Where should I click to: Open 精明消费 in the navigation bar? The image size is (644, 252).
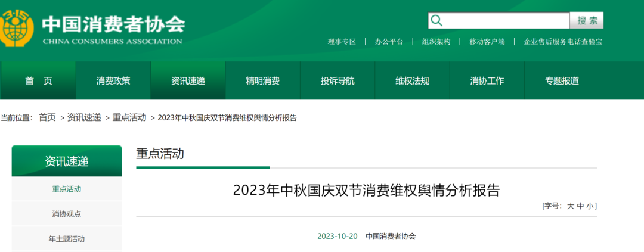pyautogui.click(x=262, y=81)
